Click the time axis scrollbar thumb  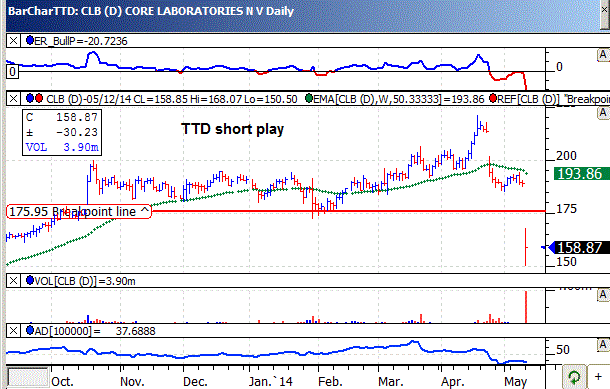[28, 377]
